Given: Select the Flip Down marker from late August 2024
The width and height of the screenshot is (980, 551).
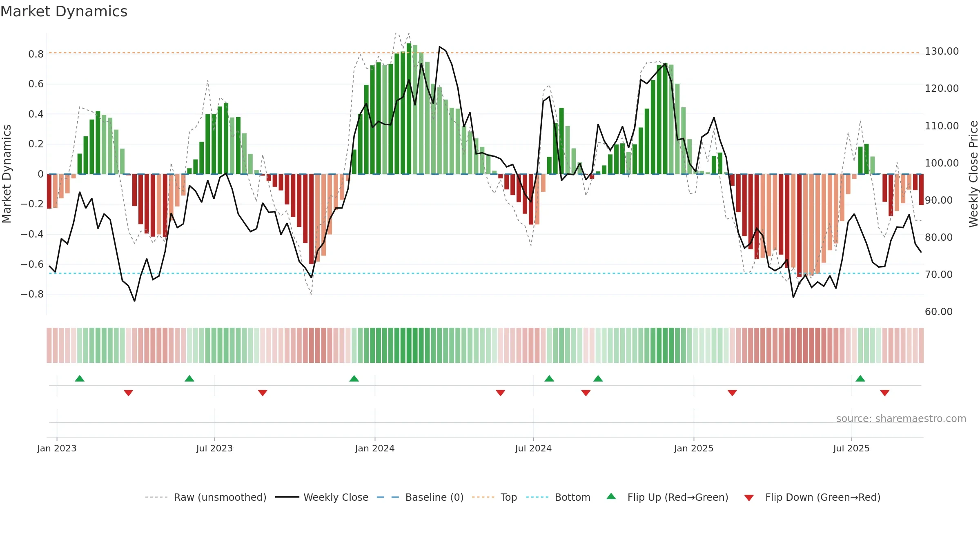Looking at the screenshot, I should (586, 393).
